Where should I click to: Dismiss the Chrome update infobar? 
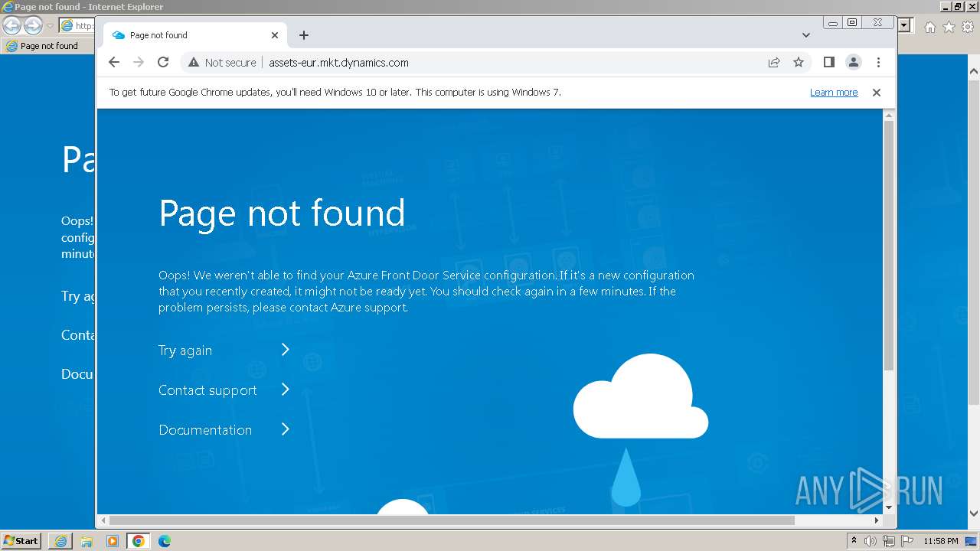(877, 93)
